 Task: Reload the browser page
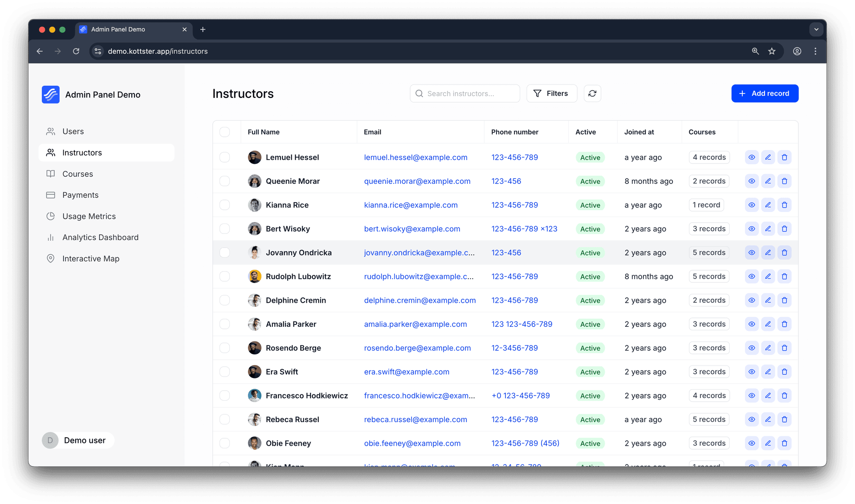(x=76, y=51)
